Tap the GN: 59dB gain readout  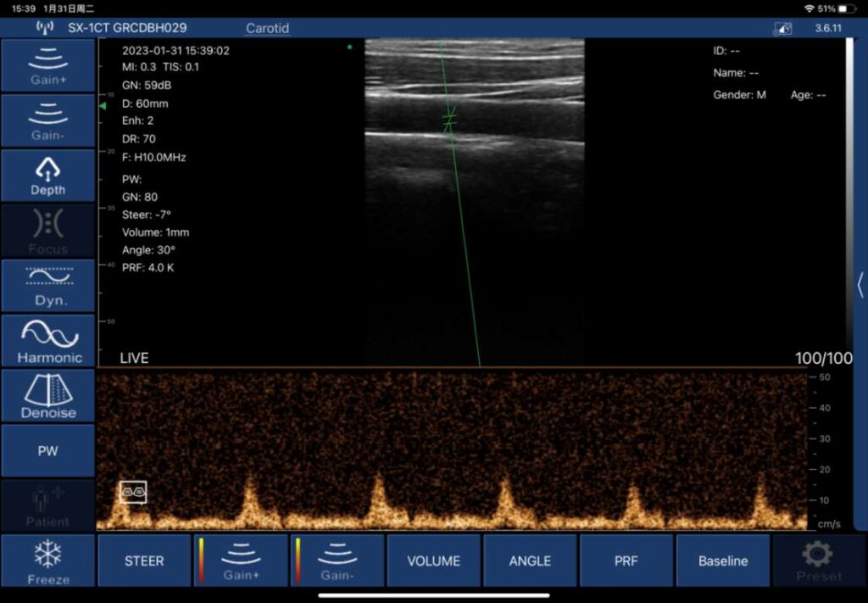(x=147, y=86)
